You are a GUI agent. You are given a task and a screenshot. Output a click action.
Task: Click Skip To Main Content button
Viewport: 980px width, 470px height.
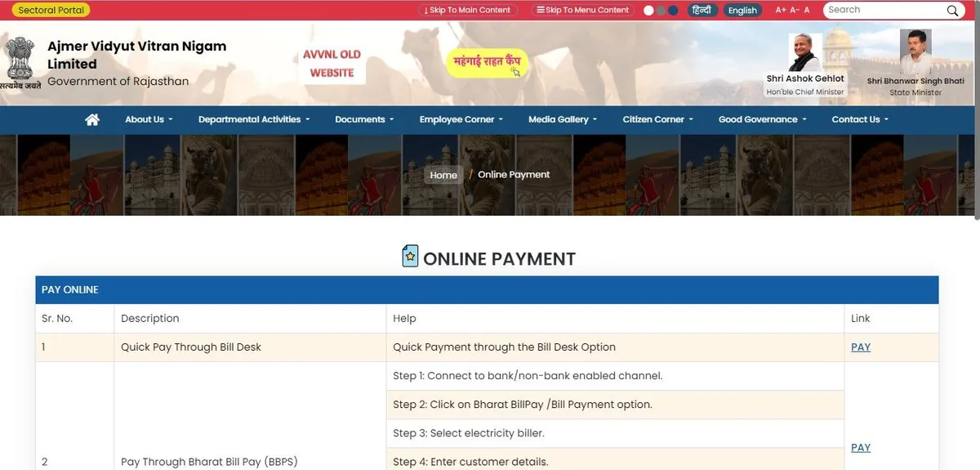(x=469, y=10)
